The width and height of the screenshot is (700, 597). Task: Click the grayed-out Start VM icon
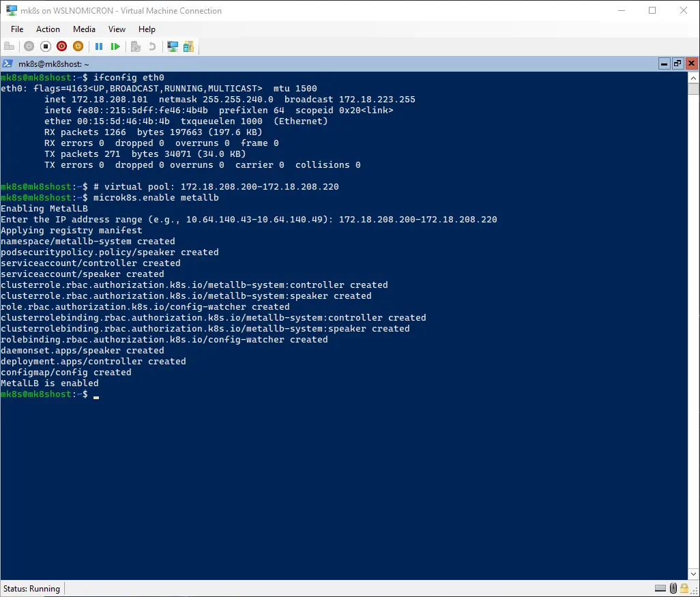pyautogui.click(x=29, y=46)
